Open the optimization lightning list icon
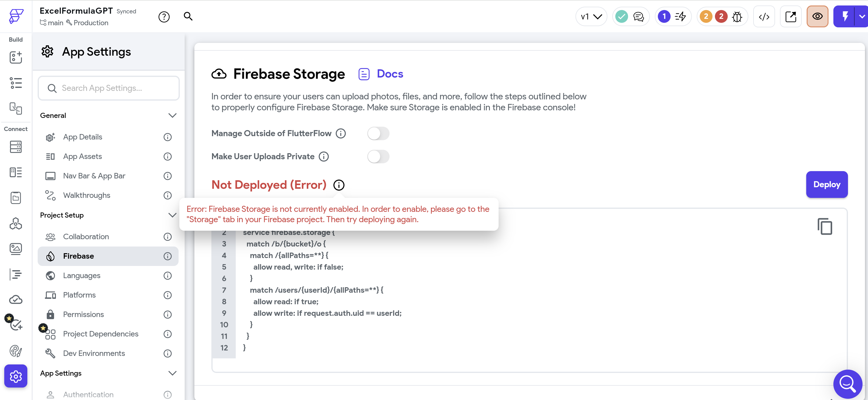The width and height of the screenshot is (868, 400). tap(681, 16)
